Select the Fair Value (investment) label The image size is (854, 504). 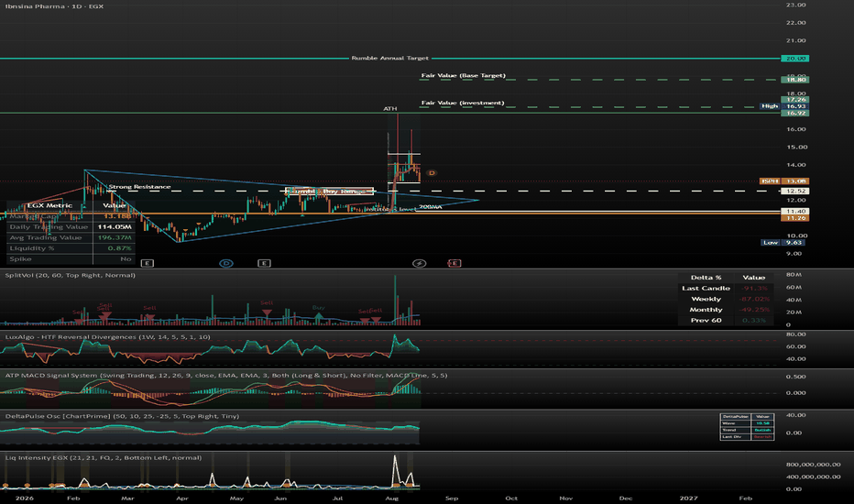(x=463, y=103)
